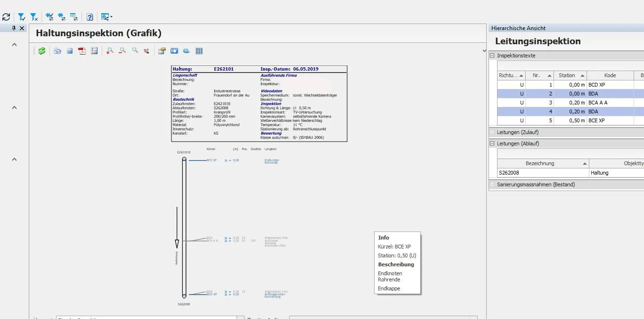The image size is (644, 319).
Task: Select the S262008 row in Ablauf table
Action: pos(542,173)
